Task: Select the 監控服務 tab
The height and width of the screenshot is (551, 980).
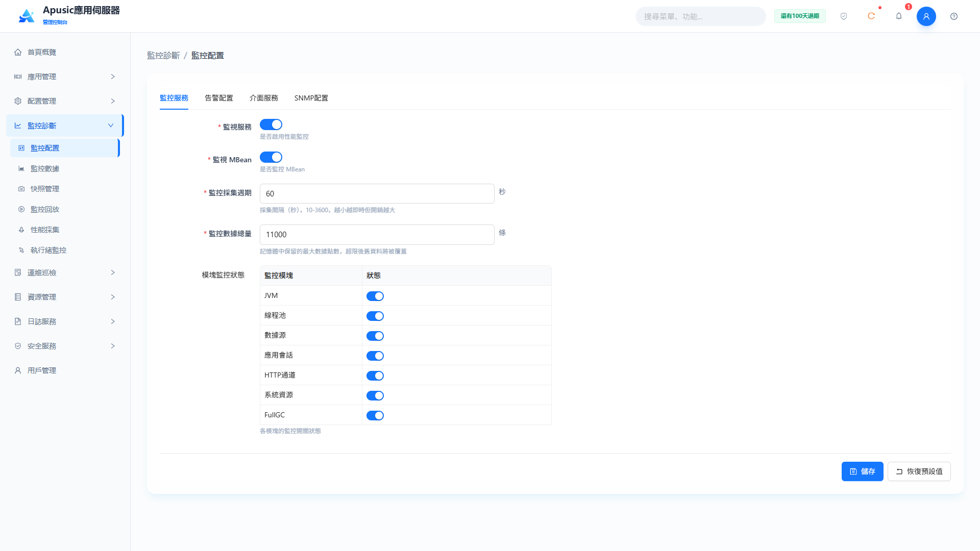Action: (174, 98)
